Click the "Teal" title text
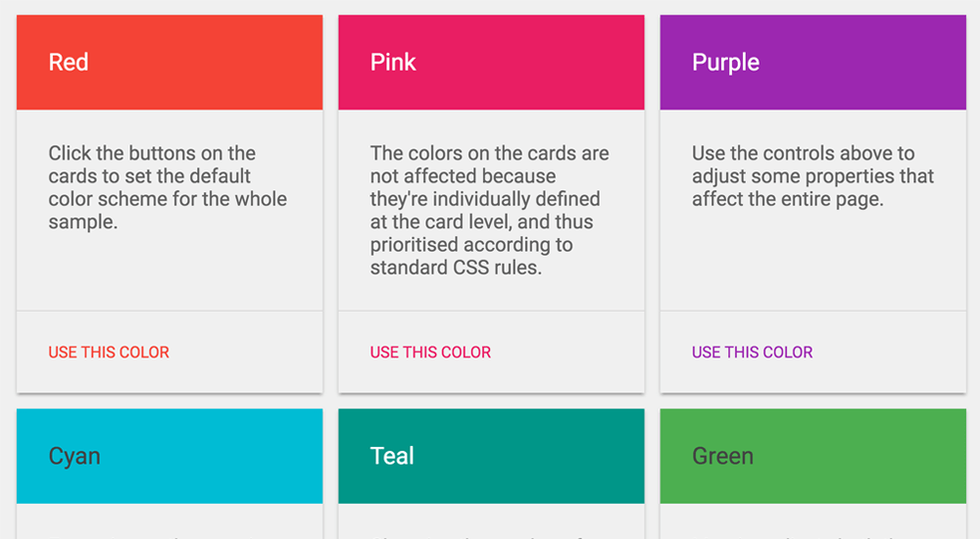Image resolution: width=980 pixels, height=539 pixels. [x=392, y=456]
